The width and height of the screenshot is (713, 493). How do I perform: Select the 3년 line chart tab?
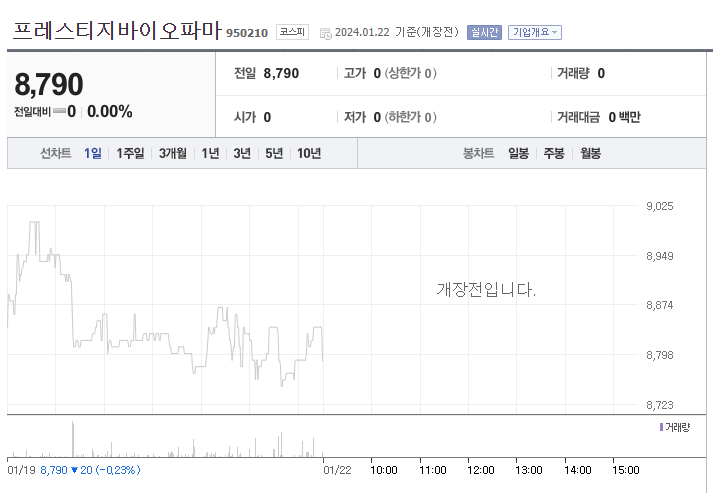click(x=242, y=153)
